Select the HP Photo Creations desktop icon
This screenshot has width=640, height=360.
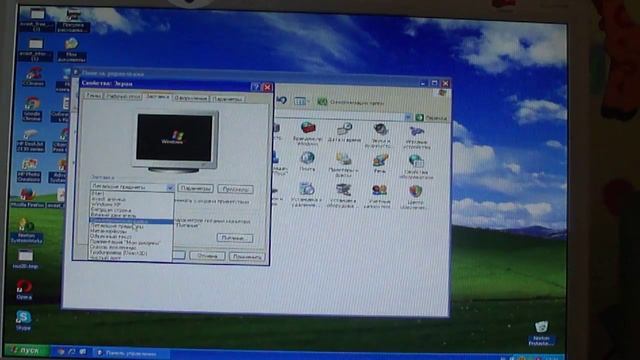coord(29,171)
